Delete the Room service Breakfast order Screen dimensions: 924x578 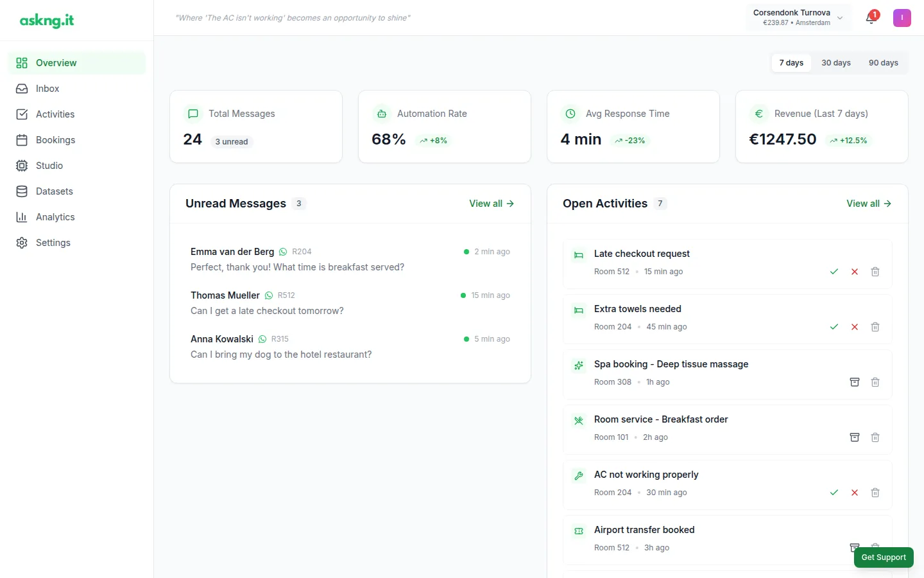click(875, 437)
